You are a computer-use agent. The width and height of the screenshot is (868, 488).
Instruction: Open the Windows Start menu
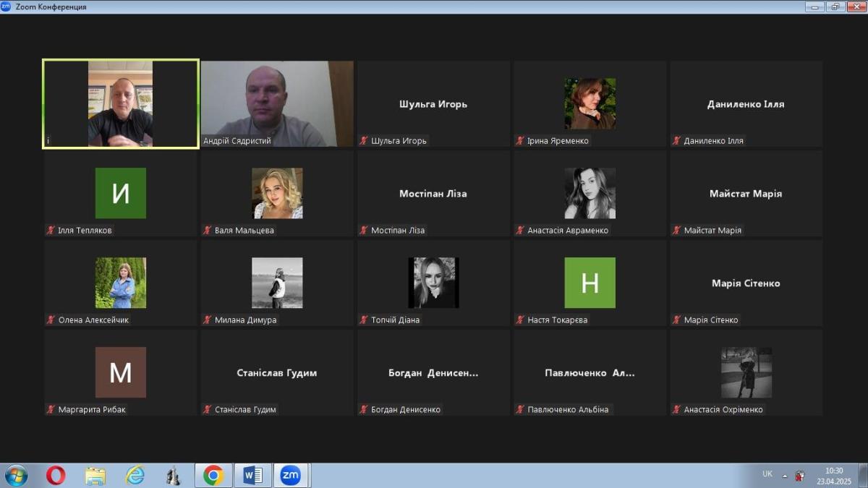(x=15, y=475)
